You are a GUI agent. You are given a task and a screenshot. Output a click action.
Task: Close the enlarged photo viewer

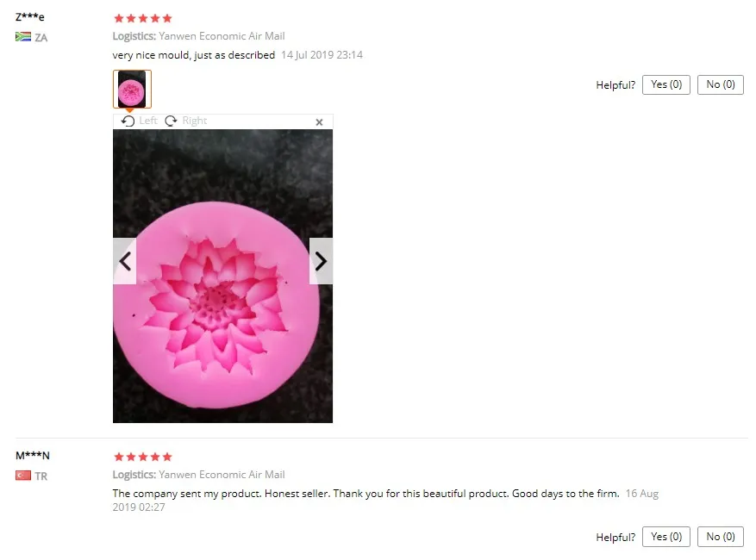(x=319, y=122)
